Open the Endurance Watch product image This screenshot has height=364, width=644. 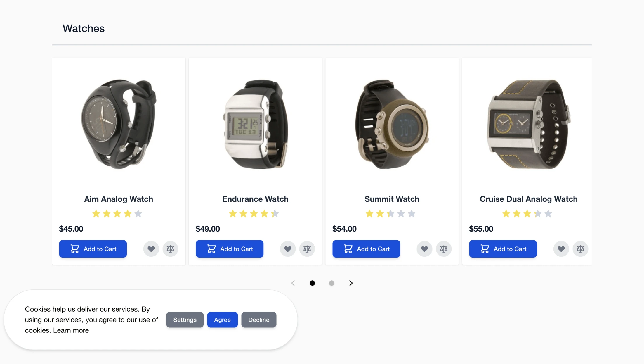[x=255, y=124]
